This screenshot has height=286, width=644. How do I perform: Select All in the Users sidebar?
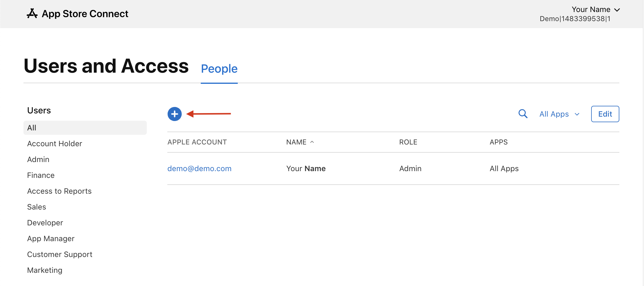point(32,128)
